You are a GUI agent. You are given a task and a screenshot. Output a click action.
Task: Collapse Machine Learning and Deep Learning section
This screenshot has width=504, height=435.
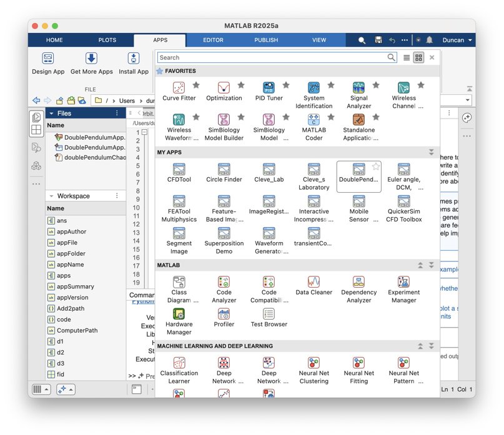431,346
